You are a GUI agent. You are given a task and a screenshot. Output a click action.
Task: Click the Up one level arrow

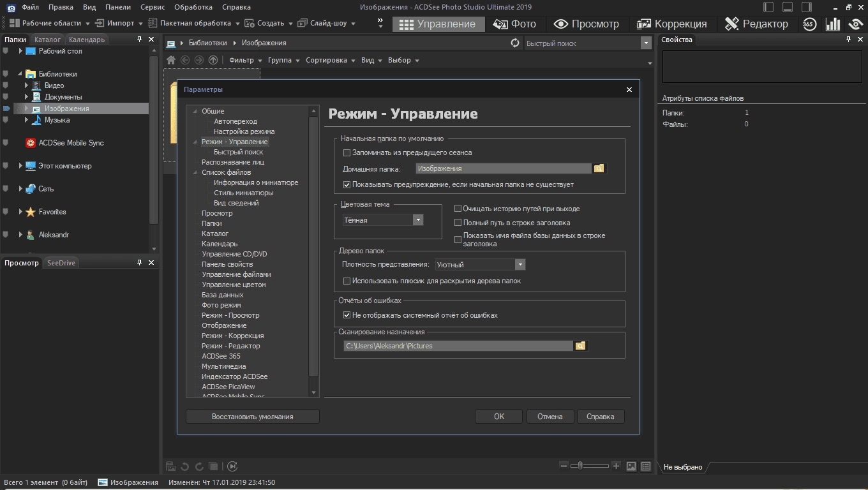213,60
